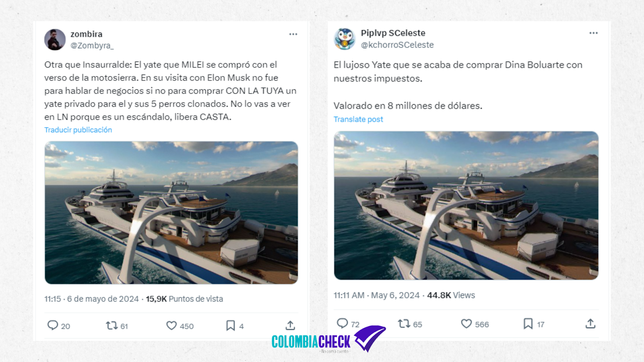The height and width of the screenshot is (362, 644).
Task: Bookmark the Dina Boluarte yacht tweet
Action: pyautogui.click(x=528, y=323)
